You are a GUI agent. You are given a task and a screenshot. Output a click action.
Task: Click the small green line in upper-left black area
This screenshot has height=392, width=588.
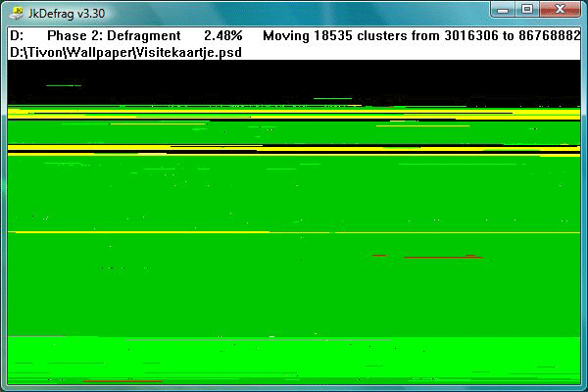click(64, 85)
